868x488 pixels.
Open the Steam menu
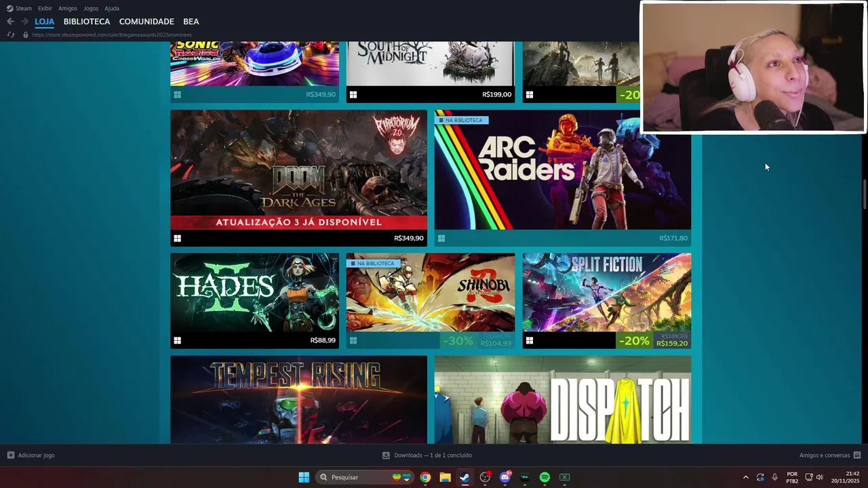(19, 8)
